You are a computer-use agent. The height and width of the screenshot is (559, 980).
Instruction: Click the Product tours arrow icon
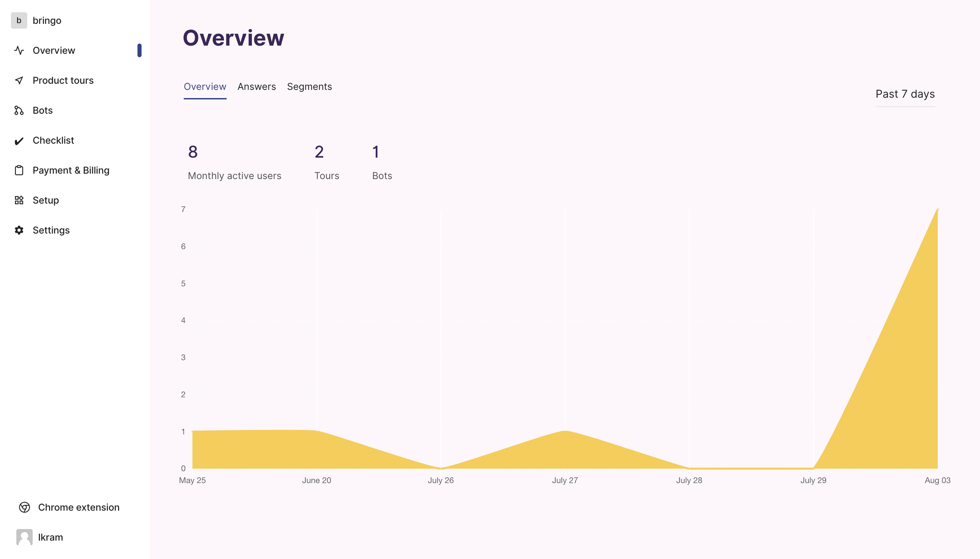19,80
